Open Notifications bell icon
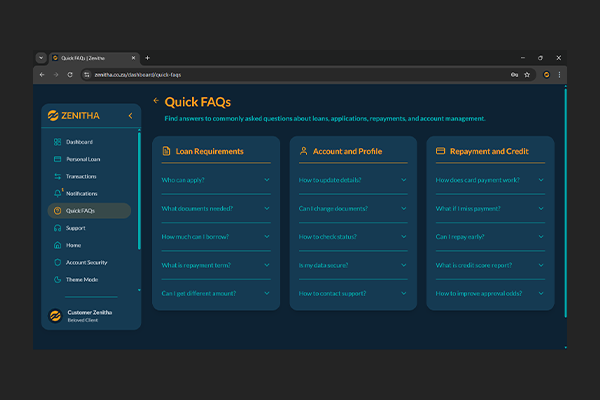Screen dimensions: 600x400 pyautogui.click(x=57, y=193)
